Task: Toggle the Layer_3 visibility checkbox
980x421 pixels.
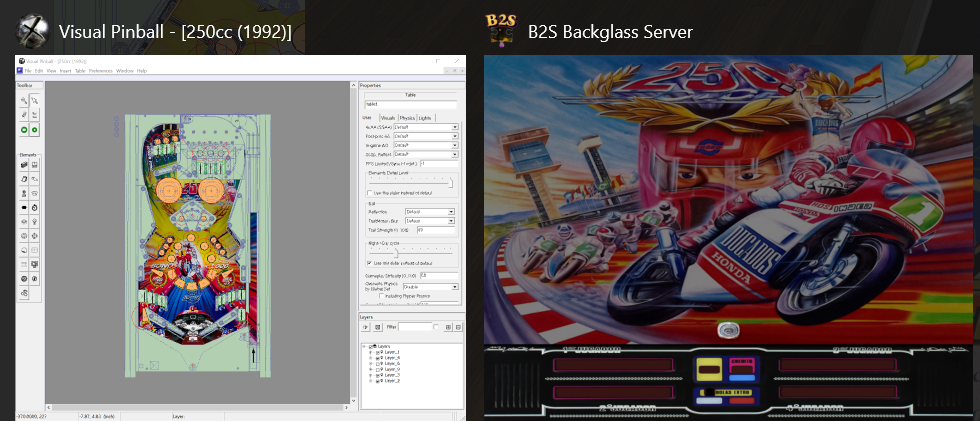Action: (x=378, y=375)
